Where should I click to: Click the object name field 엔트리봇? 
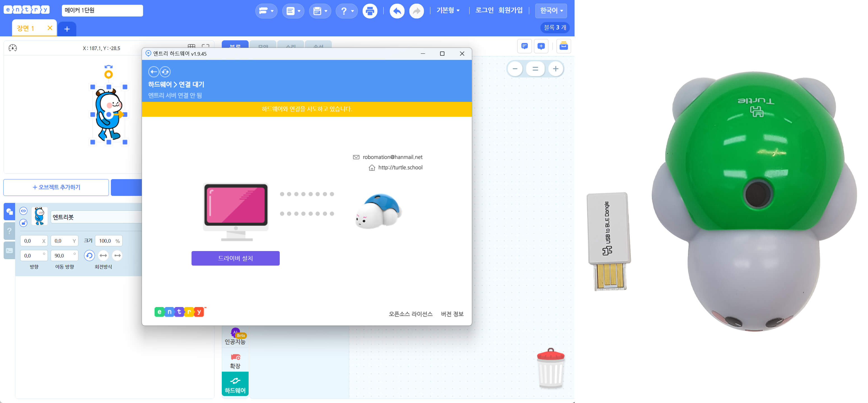point(96,217)
